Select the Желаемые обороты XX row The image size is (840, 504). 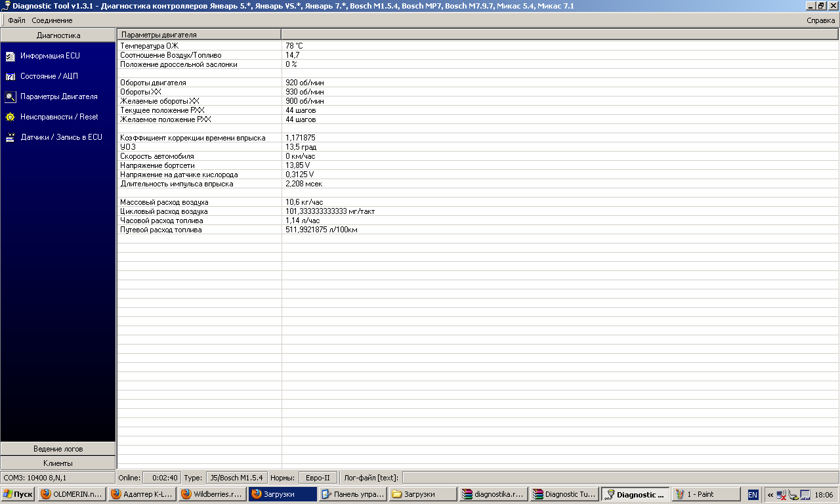(x=478, y=101)
